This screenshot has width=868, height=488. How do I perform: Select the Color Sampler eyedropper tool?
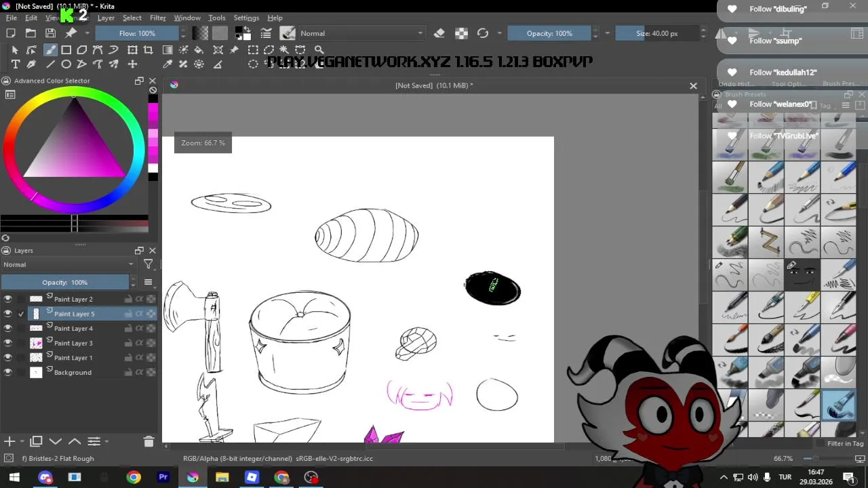click(x=167, y=64)
